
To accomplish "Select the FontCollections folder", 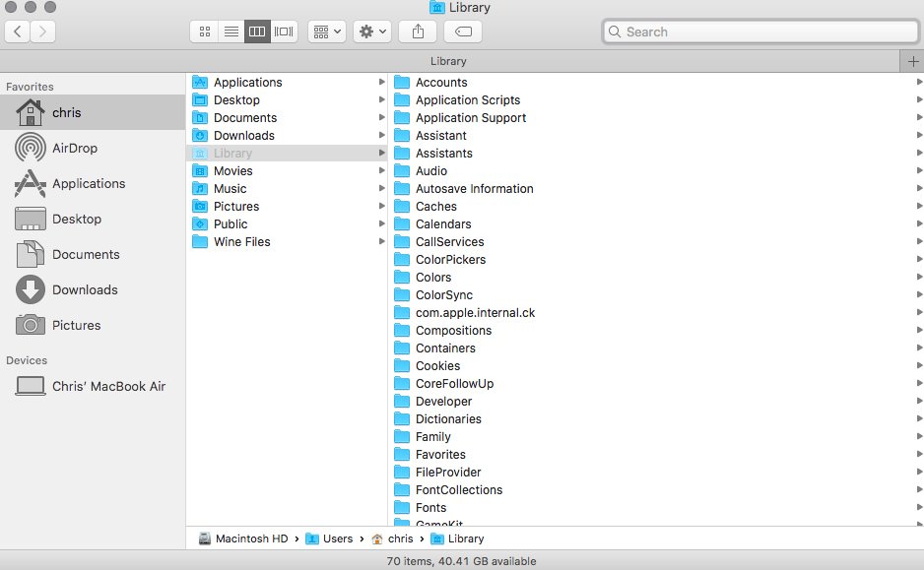I will [x=656, y=490].
